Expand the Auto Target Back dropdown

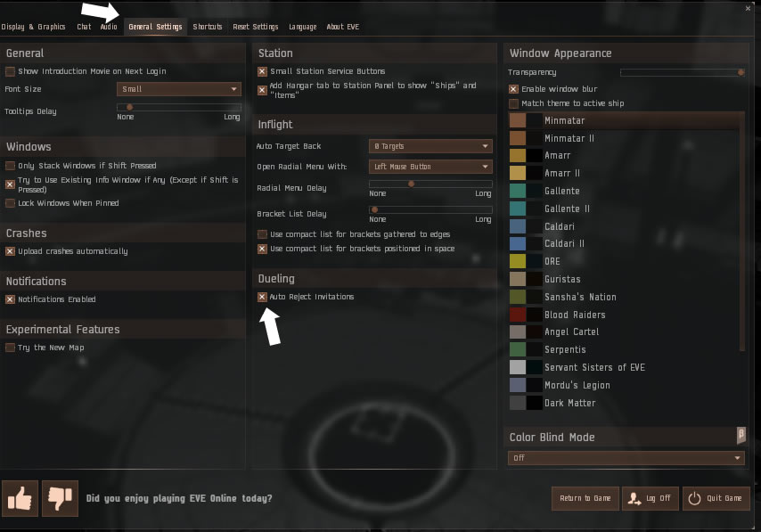tap(430, 146)
